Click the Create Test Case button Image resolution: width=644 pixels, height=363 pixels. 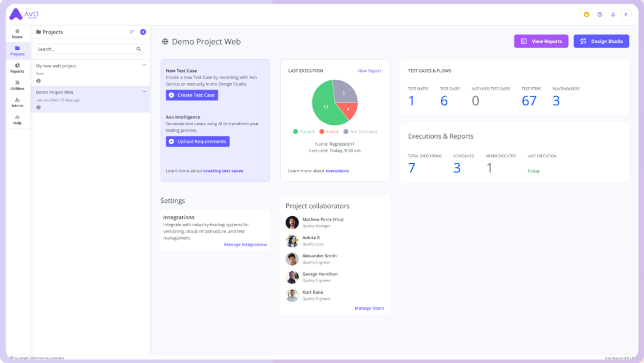coord(192,95)
